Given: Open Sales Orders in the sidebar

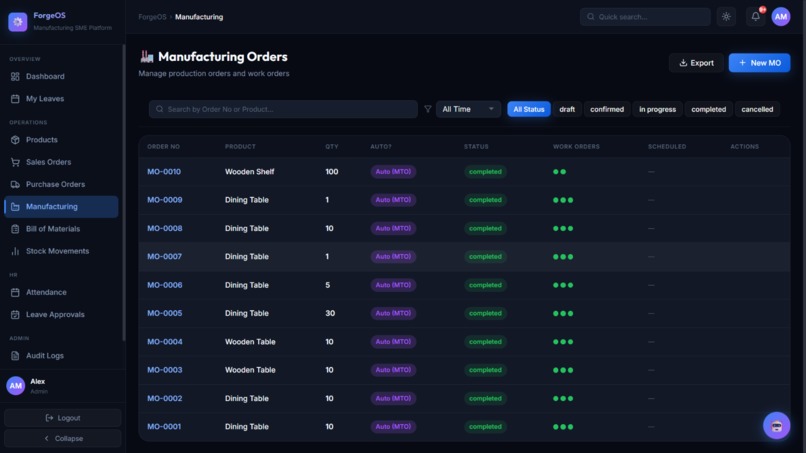Looking at the screenshot, I should pyautogui.click(x=61, y=162).
